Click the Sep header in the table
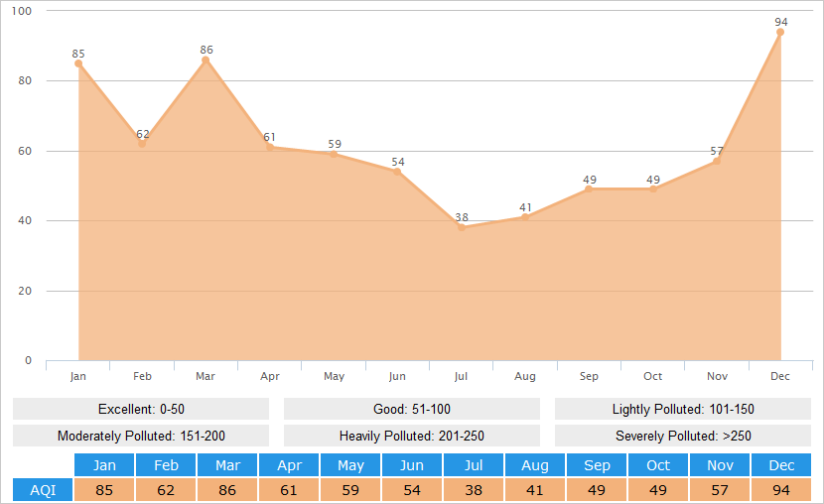This screenshot has height=504, width=824. click(597, 465)
